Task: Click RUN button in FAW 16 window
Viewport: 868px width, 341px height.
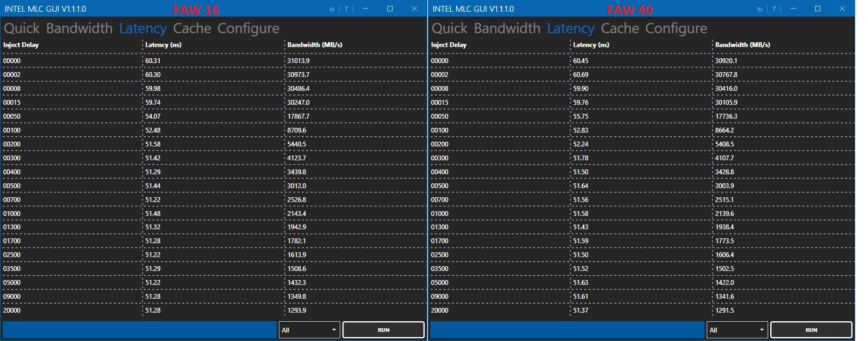Action: pos(384,330)
